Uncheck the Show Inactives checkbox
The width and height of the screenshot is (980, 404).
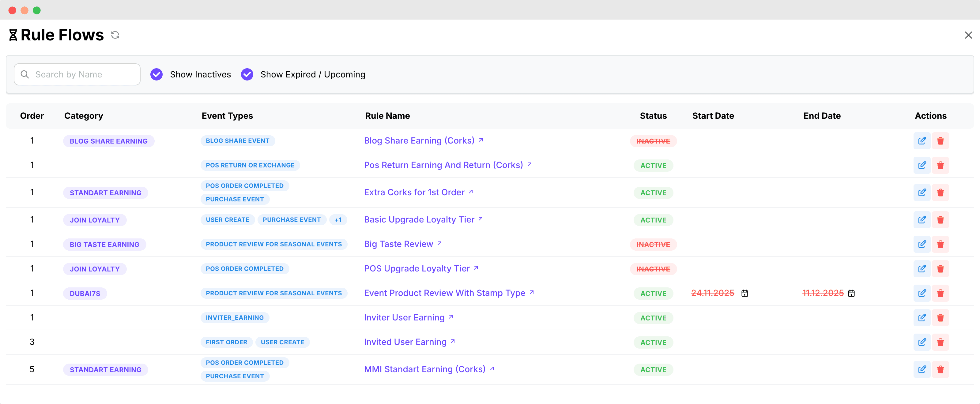tap(156, 74)
